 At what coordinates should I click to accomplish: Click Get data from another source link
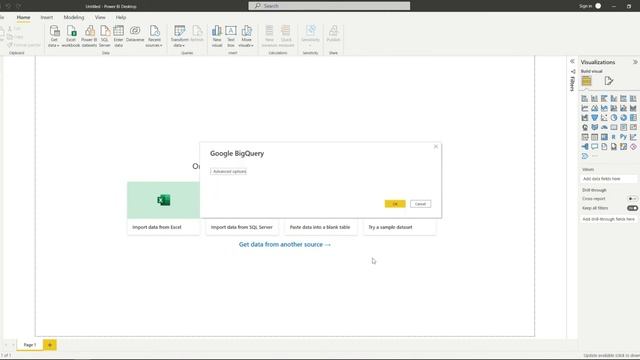coord(285,244)
